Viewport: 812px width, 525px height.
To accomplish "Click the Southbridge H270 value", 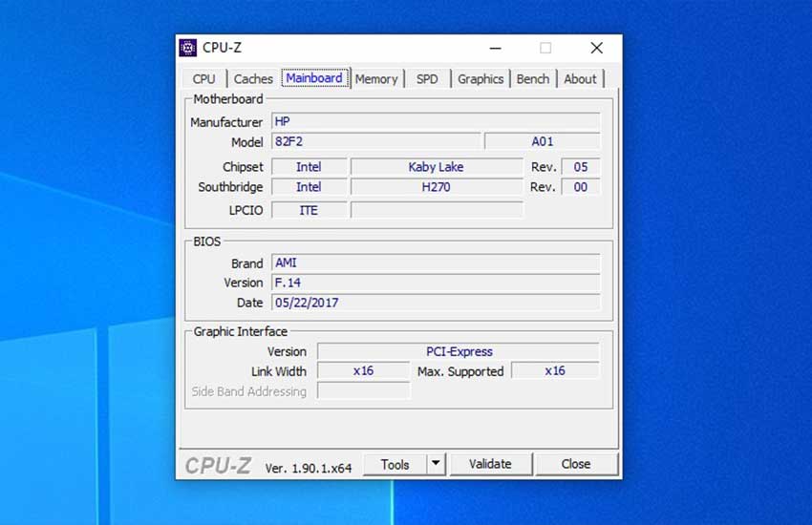I will tap(437, 187).
